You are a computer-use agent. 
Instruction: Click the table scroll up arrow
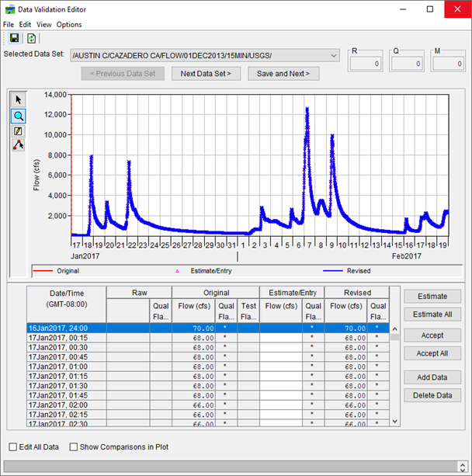pyautogui.click(x=394, y=328)
